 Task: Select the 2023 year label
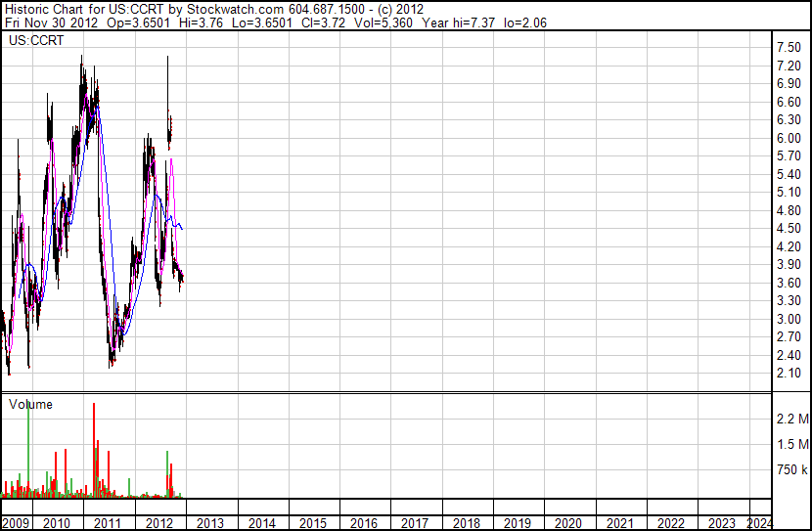tap(722, 523)
